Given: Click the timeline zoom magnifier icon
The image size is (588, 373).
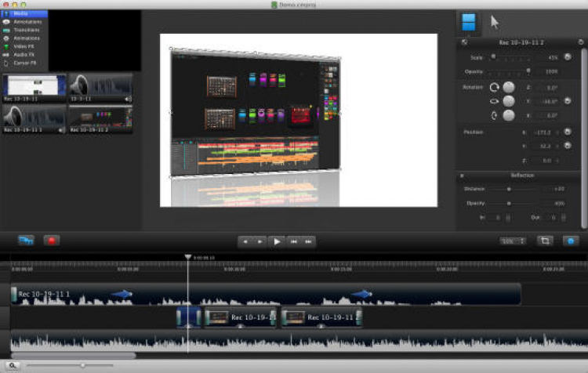Looking at the screenshot, I should (13, 365).
